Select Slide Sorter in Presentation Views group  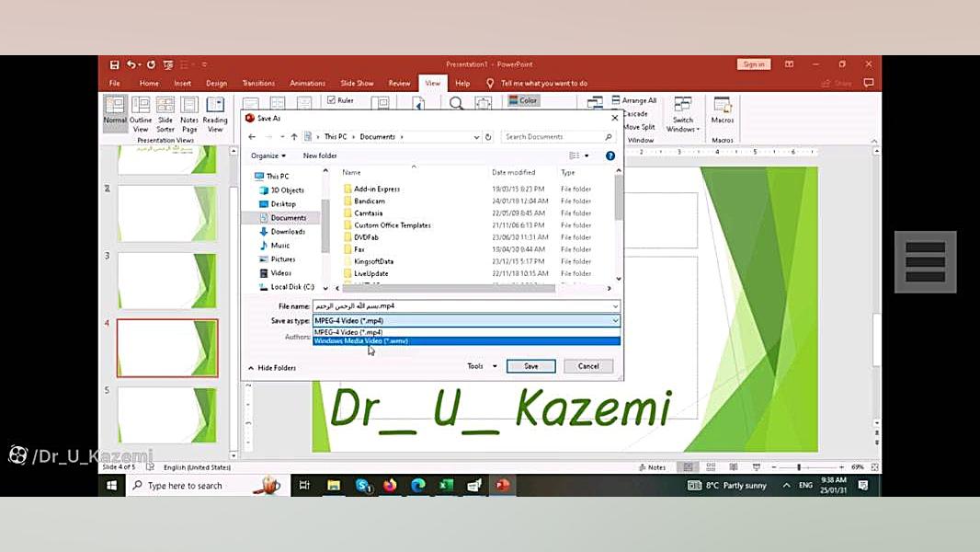pos(165,114)
